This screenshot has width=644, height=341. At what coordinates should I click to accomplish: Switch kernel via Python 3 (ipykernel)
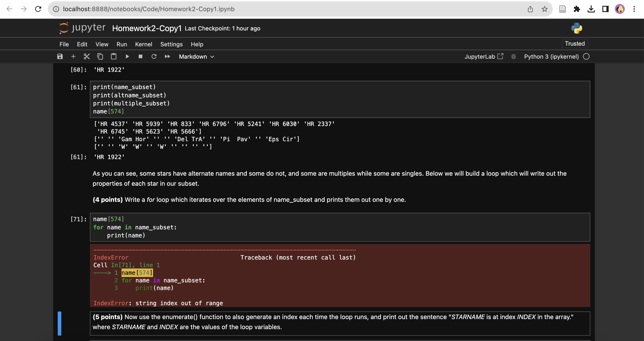point(551,57)
